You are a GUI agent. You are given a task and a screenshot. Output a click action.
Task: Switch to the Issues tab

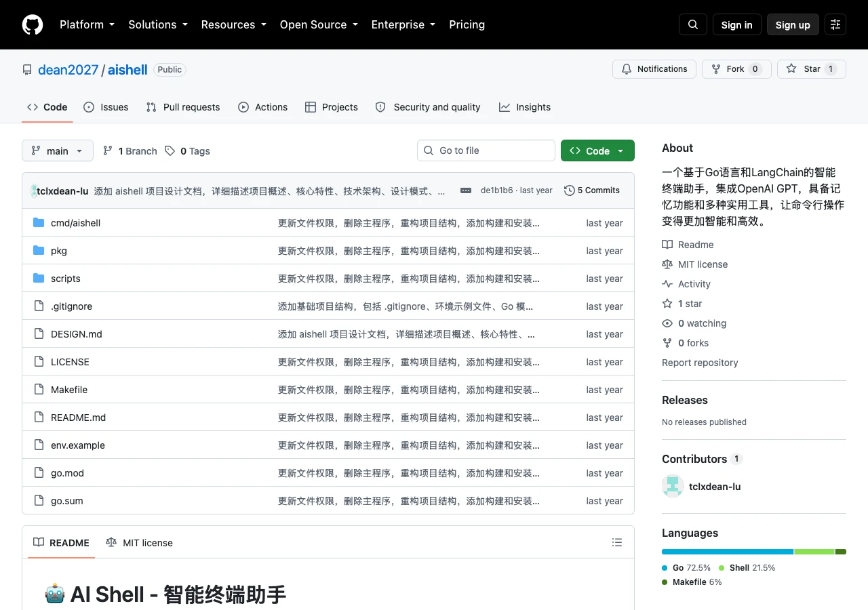(106, 107)
